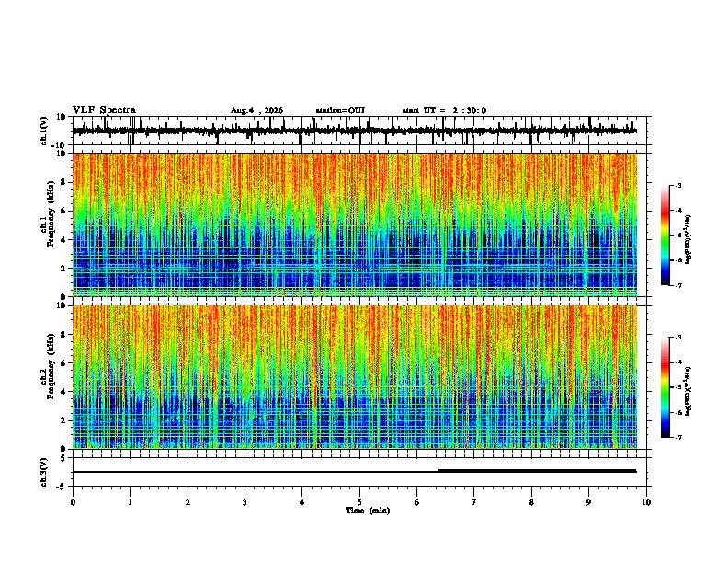The width and height of the screenshot is (728, 563).
Task: Click time axis tick label "5"
Action: 359,502
